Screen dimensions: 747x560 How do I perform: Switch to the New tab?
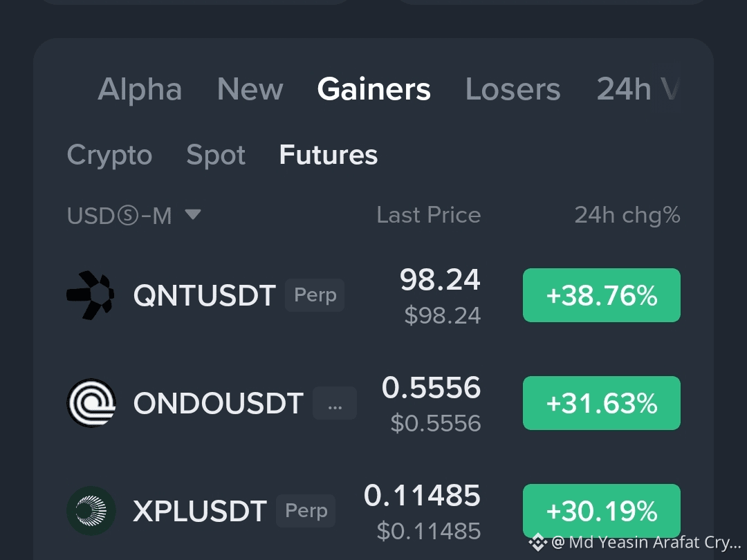(x=250, y=89)
